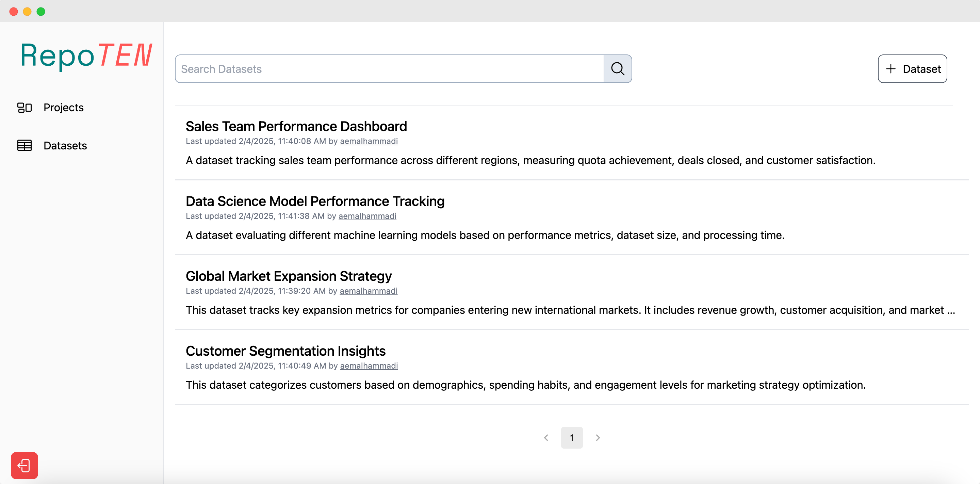Viewport: 980px width, 484px height.
Task: Click the Datasets table icon in sidebar
Action: point(24,145)
